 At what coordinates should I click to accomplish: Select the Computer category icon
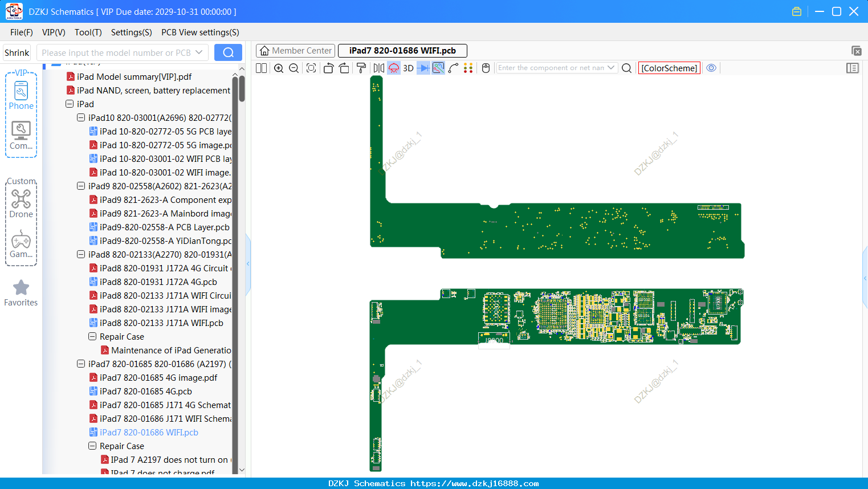(21, 136)
